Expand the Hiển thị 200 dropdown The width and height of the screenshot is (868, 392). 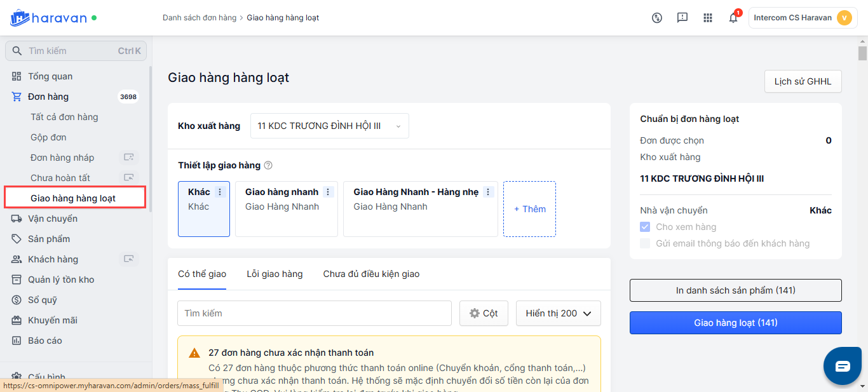(558, 313)
